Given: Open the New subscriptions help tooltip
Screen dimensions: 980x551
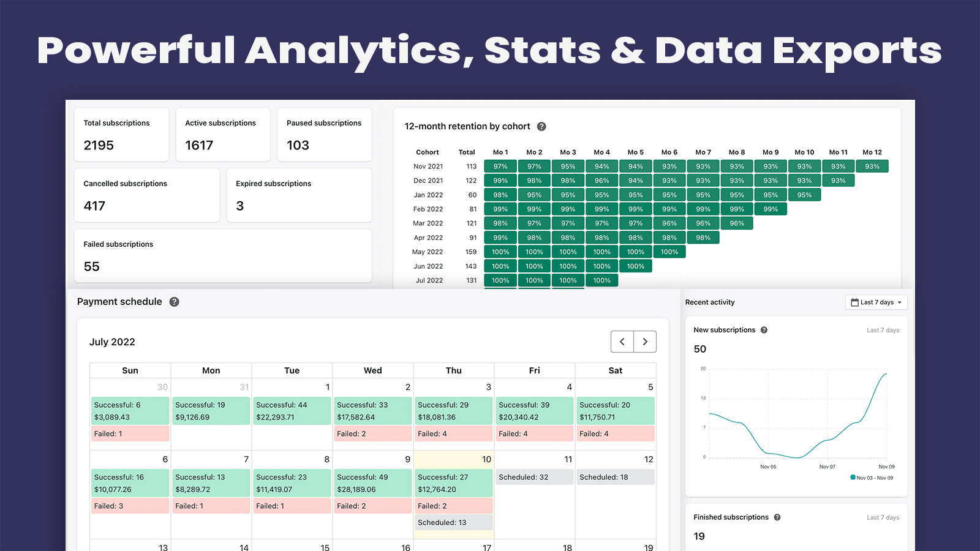Looking at the screenshot, I should click(x=764, y=329).
